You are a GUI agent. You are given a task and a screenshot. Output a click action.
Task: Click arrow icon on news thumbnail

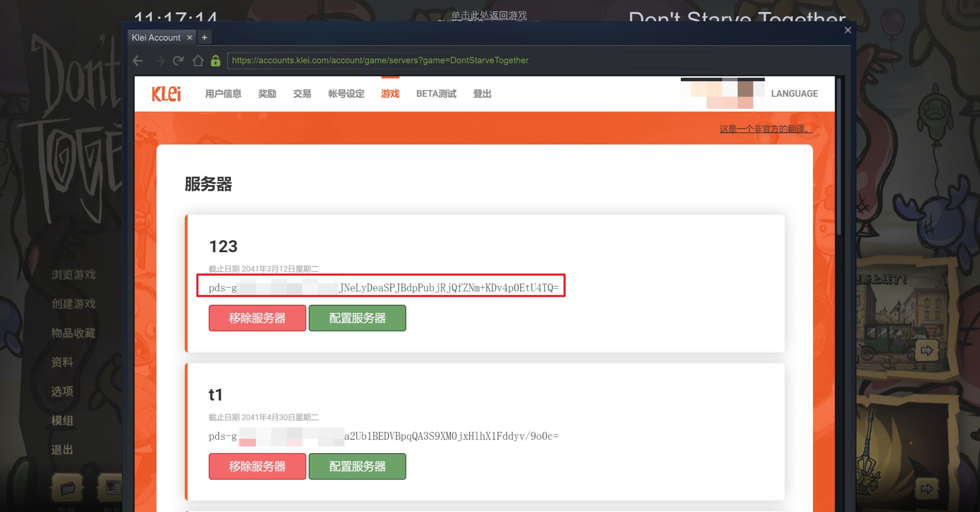[x=926, y=350]
